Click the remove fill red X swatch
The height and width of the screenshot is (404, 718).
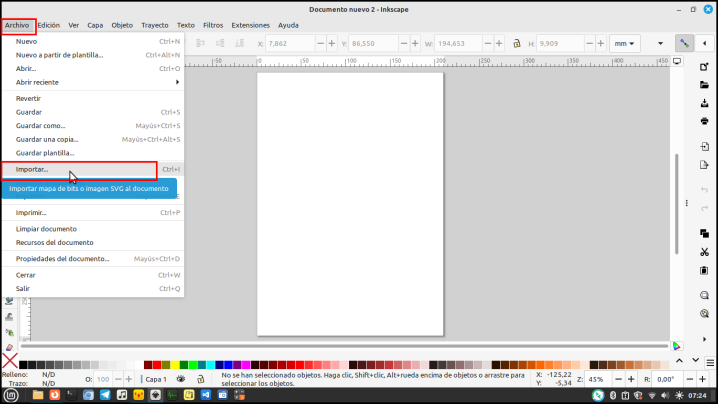tap(10, 361)
